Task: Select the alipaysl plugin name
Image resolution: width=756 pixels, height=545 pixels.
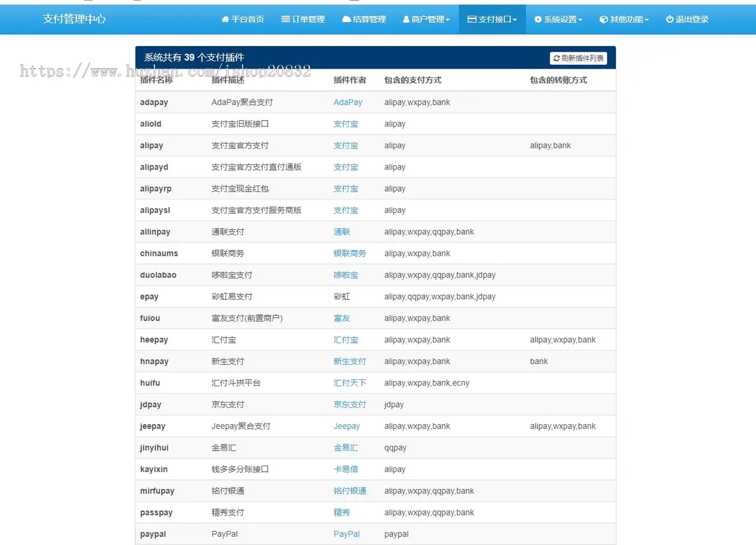Action: [x=155, y=210]
